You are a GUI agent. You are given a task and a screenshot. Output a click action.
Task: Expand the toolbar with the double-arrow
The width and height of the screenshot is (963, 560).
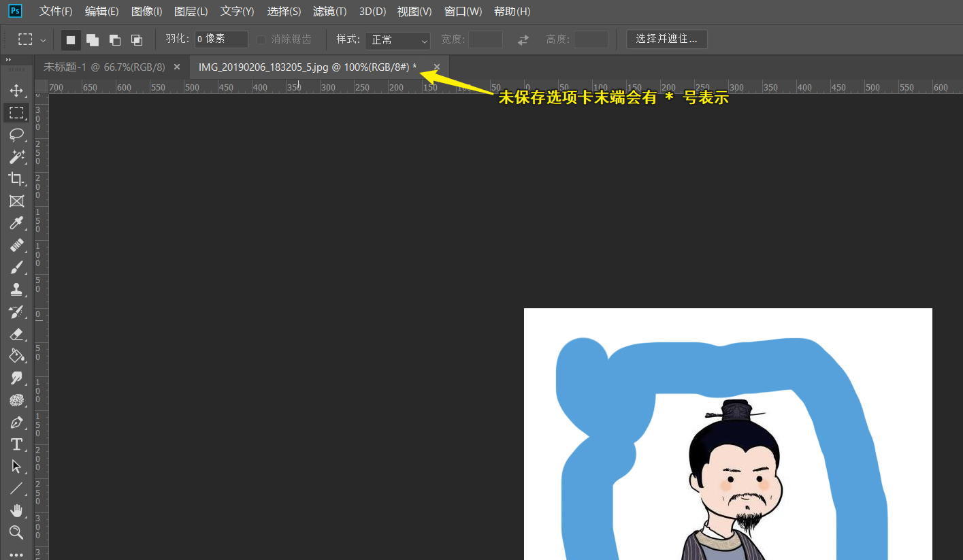8,60
